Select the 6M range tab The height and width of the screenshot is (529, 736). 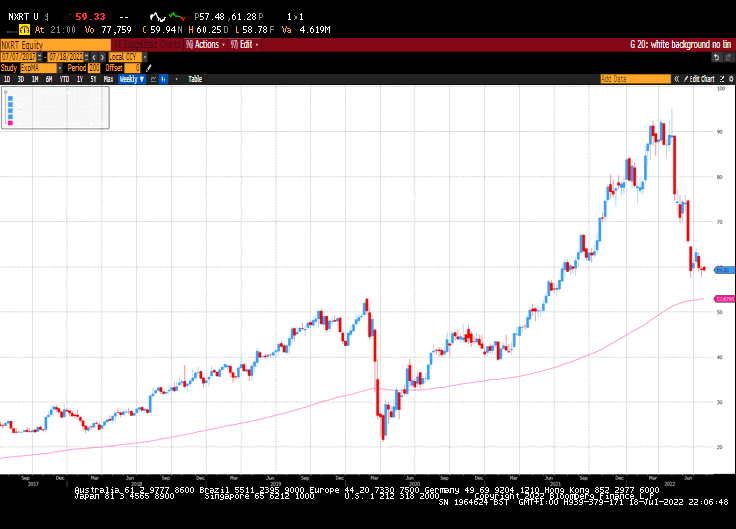[x=49, y=79]
